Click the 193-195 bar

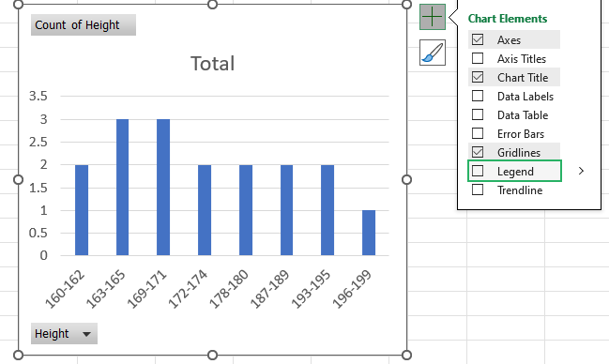click(x=327, y=210)
